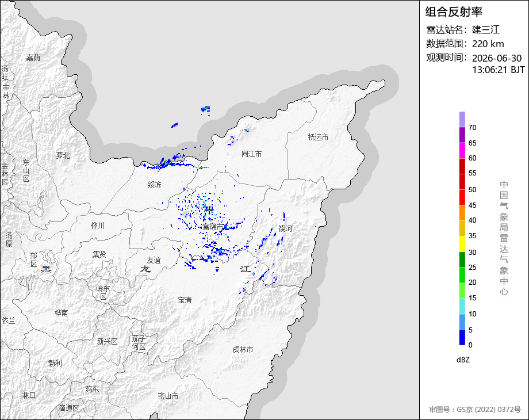
Task: Click the 依兰 map label
Action: pyautogui.click(x=9, y=320)
